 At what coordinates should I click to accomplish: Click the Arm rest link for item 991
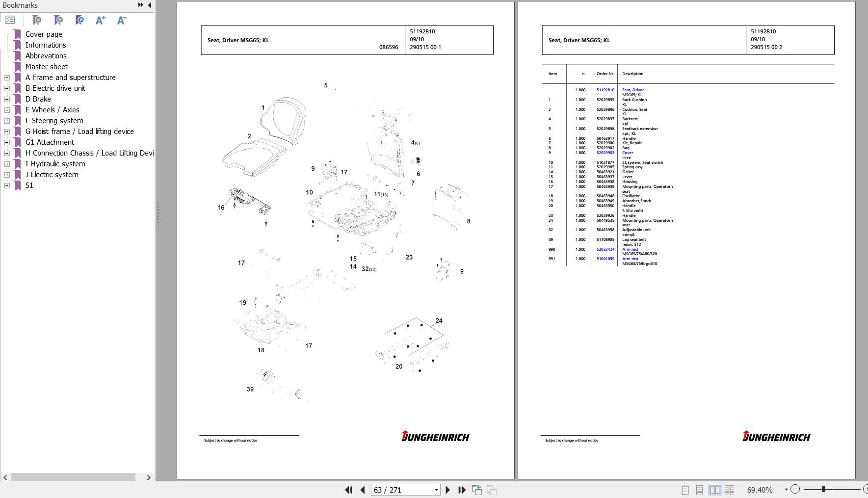[630, 259]
